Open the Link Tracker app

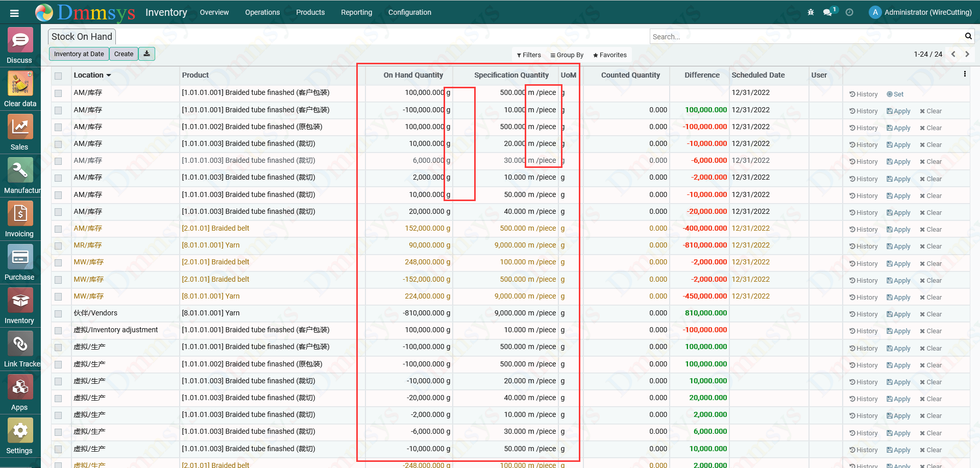click(20, 349)
